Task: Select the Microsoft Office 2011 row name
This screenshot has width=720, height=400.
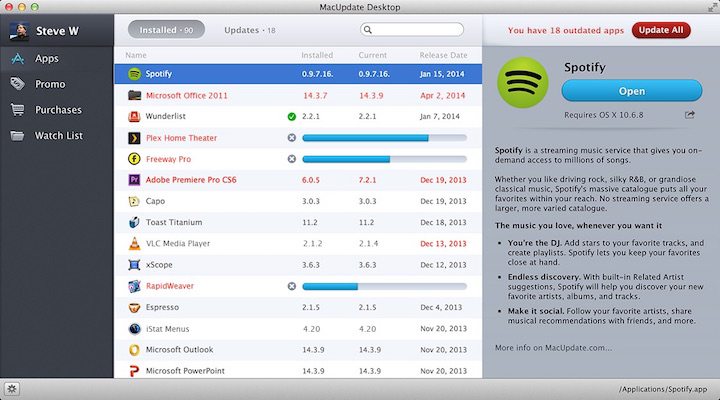Action: tap(186, 96)
